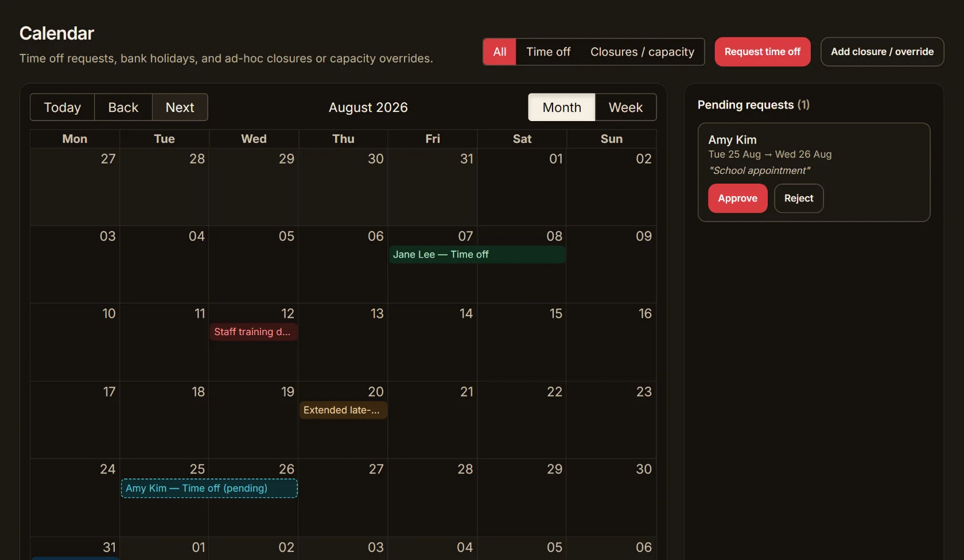
Task: Filter by Closures / capacity
Action: [x=642, y=52]
